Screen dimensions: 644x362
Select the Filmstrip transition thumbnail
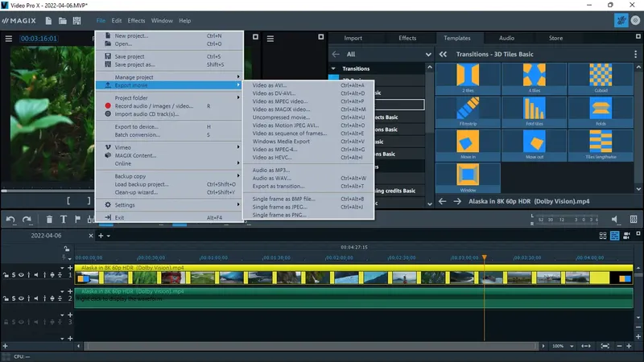click(468, 112)
